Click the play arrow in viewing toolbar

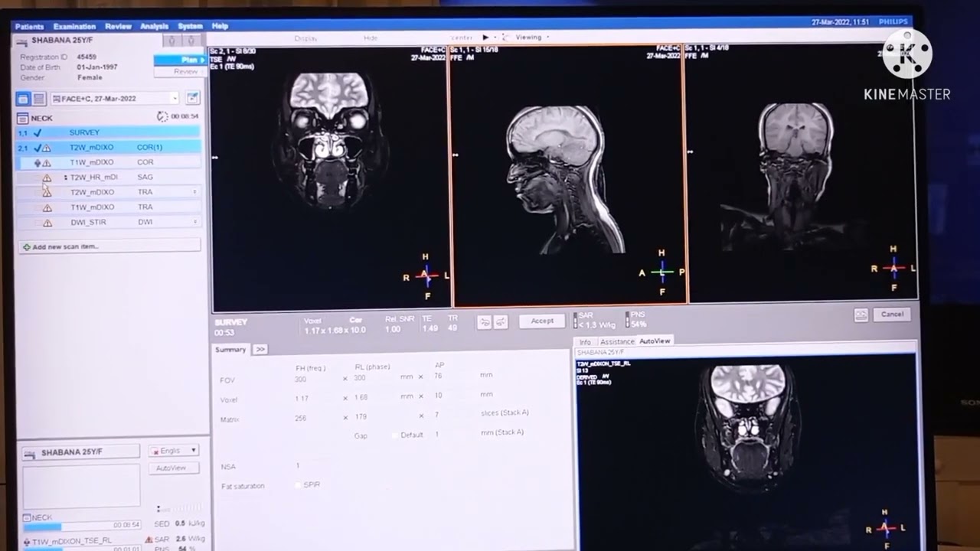coord(485,37)
